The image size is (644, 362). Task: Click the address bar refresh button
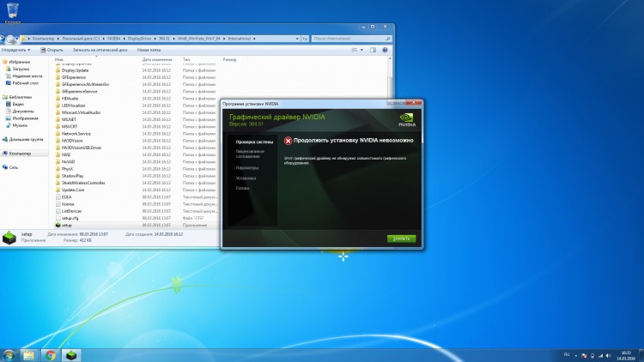(x=305, y=39)
